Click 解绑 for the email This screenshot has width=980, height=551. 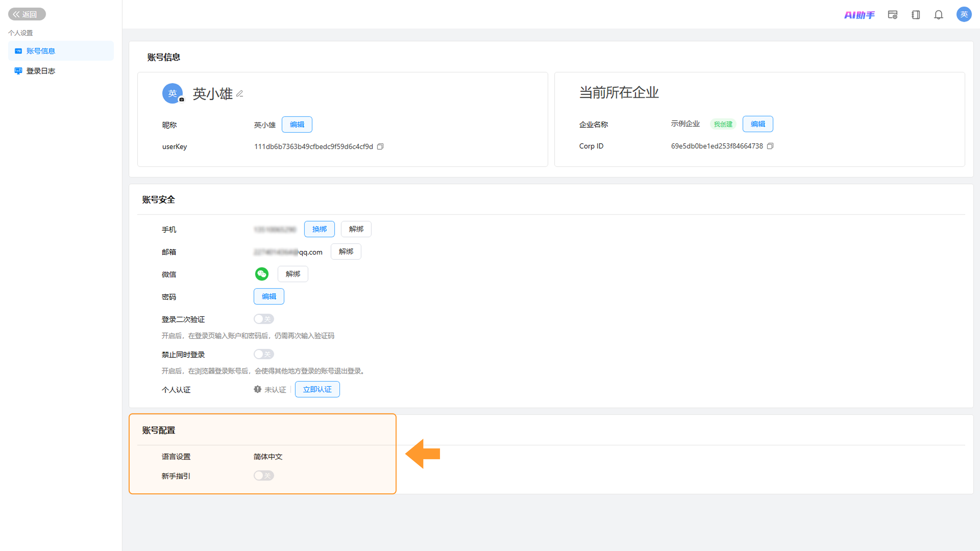pos(346,251)
